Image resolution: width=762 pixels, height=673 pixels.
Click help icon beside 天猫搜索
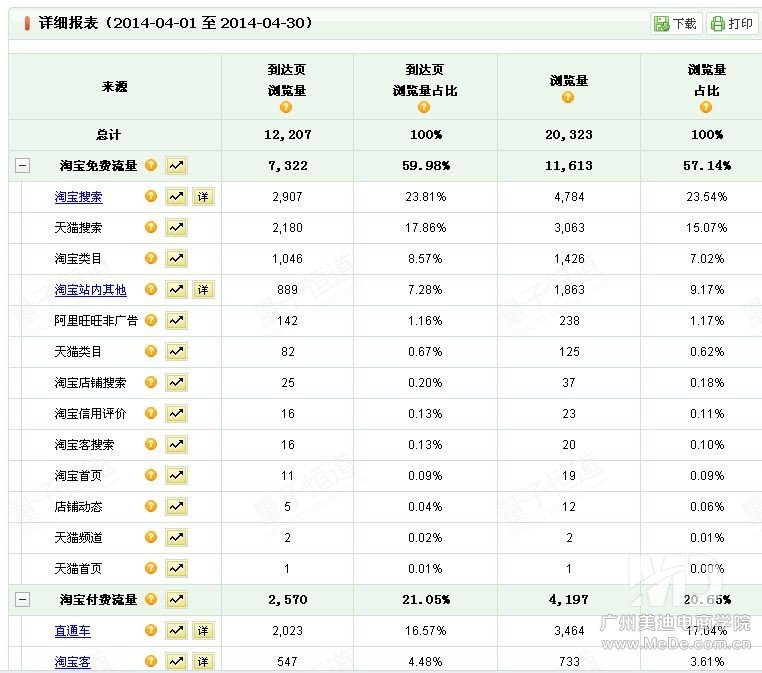coord(151,227)
